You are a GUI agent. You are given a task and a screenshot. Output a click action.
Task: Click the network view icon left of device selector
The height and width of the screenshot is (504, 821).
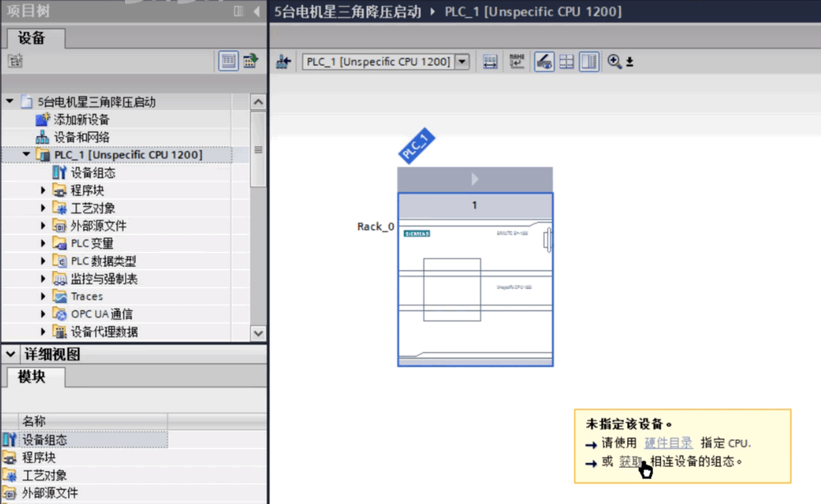283,62
